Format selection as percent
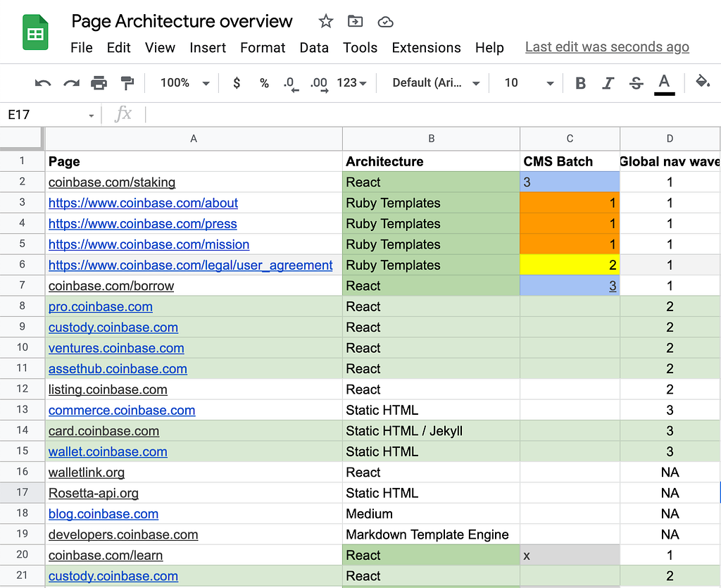Viewport: 721px width, 588px height. coord(264,83)
